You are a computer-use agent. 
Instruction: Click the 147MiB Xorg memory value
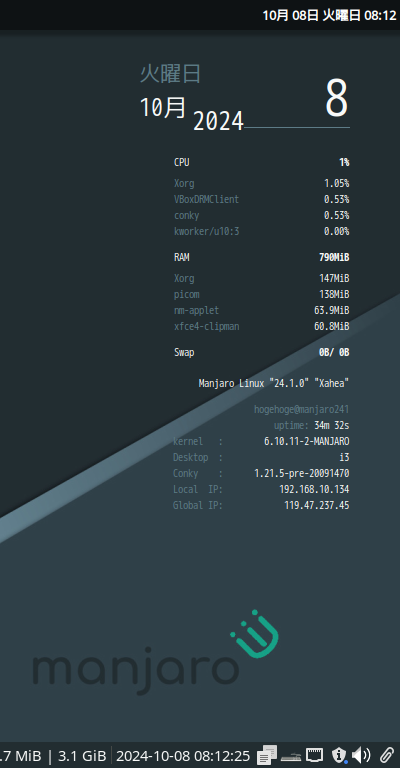334,279
